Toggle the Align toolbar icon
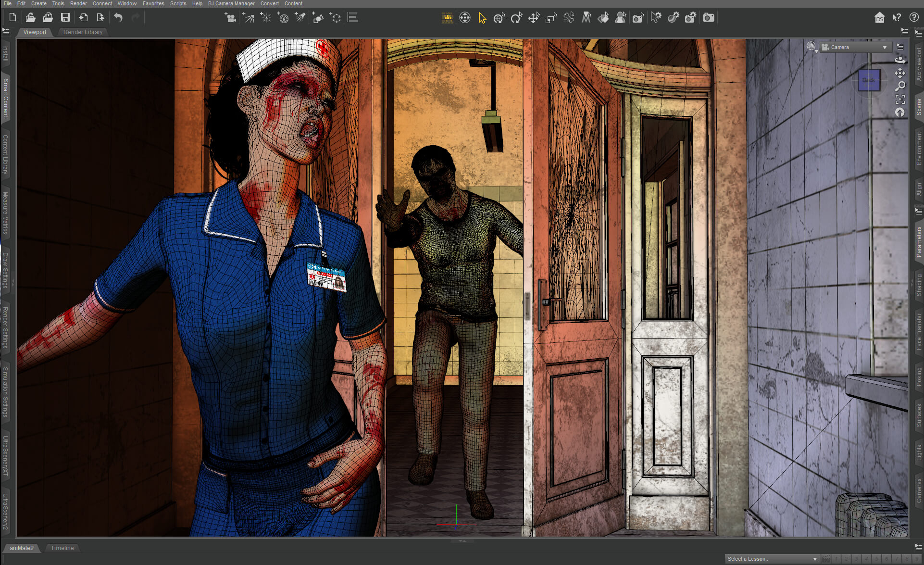The image size is (924, 565). (353, 18)
